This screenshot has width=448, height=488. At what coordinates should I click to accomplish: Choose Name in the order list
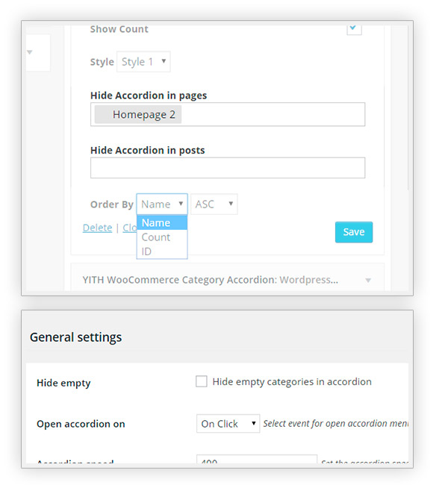click(162, 223)
